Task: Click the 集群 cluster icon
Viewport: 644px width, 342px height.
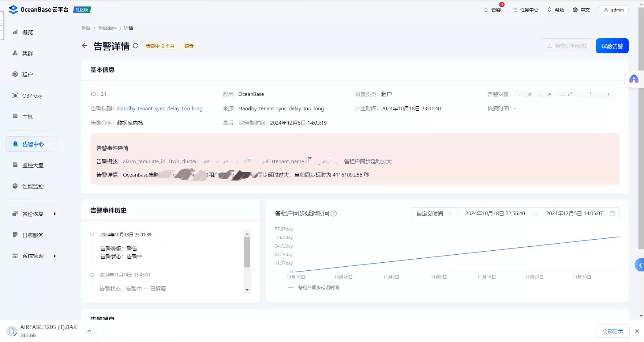Action: [15, 53]
